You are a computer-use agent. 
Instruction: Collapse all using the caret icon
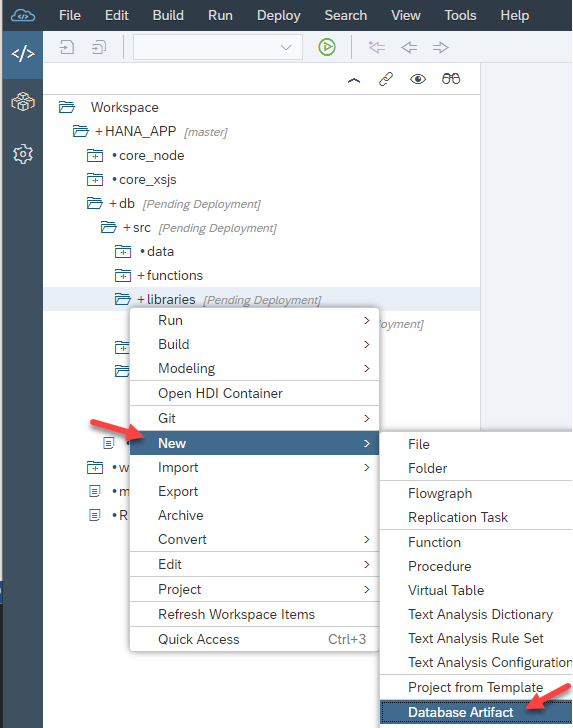[354, 81]
